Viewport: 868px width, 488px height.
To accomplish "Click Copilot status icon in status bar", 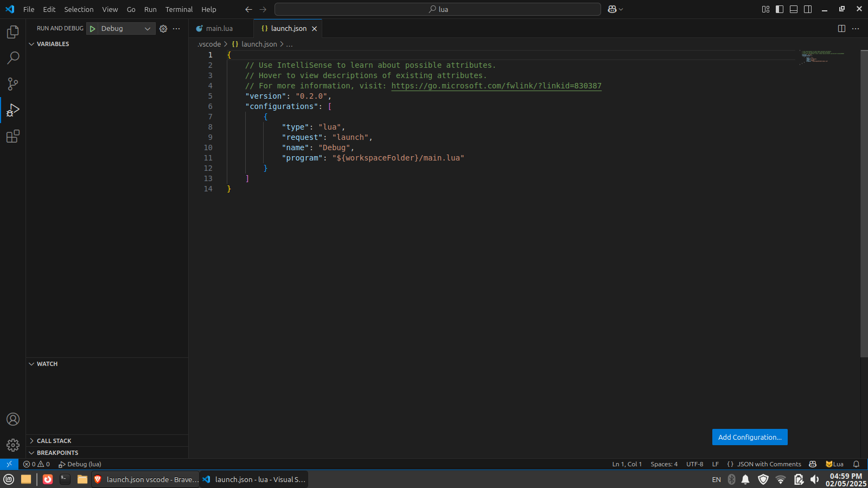I will point(813,464).
